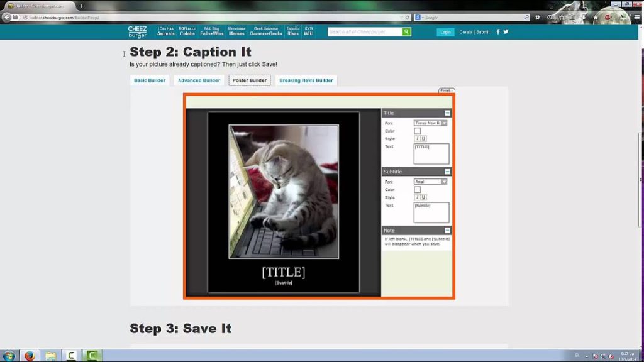Open the Memebase Memes section
The image size is (644, 362).
(236, 31)
